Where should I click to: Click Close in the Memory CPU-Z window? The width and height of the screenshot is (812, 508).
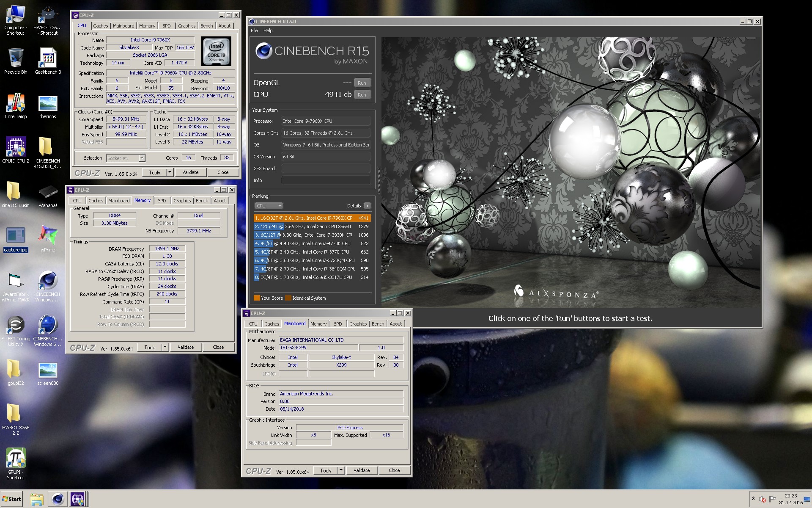[218, 347]
